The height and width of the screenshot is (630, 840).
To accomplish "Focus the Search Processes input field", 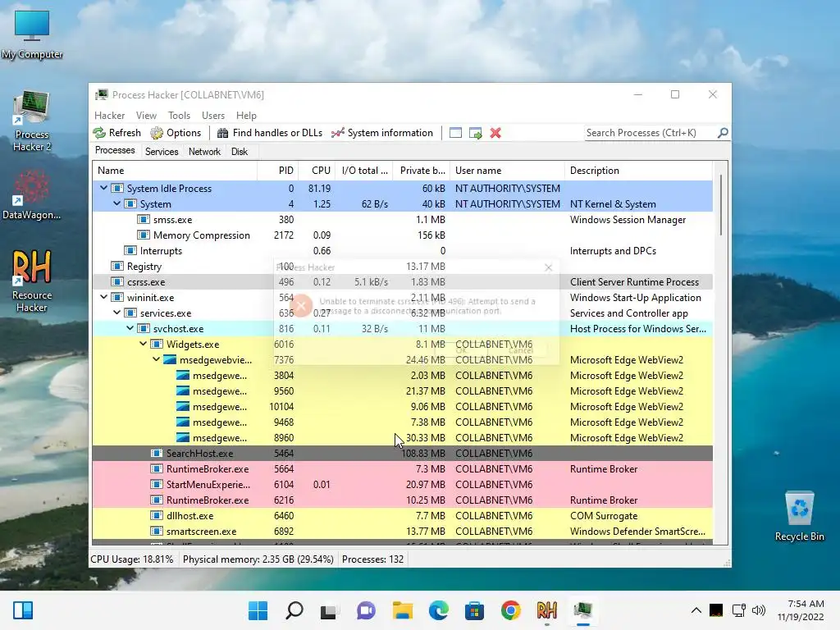I will point(650,133).
